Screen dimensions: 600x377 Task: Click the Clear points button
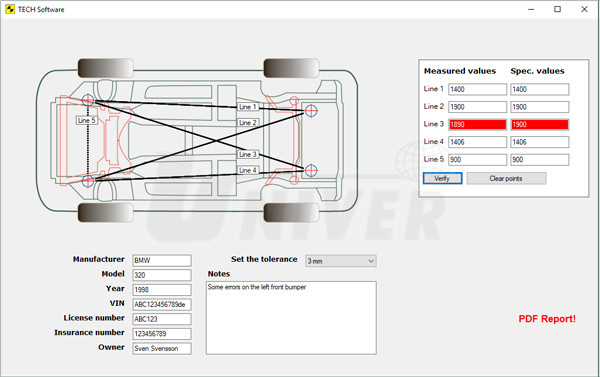tap(506, 178)
